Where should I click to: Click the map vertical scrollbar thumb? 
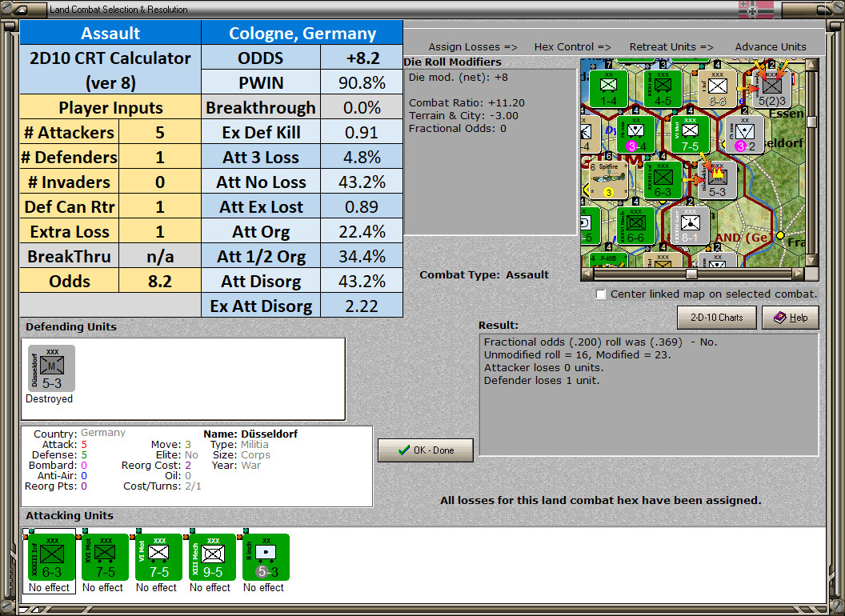click(x=811, y=122)
